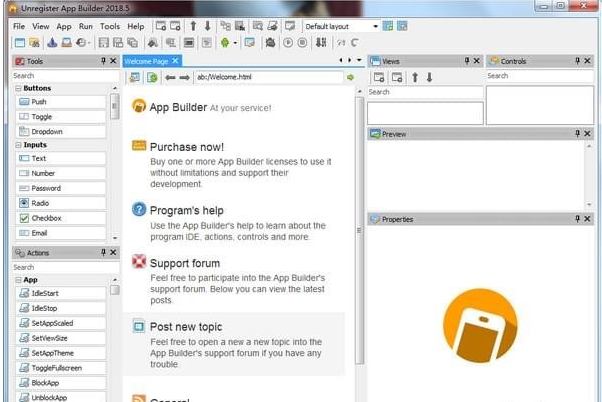The image size is (602, 402).
Task: Click the redo arrow icon in toolbar
Action: (x=354, y=43)
